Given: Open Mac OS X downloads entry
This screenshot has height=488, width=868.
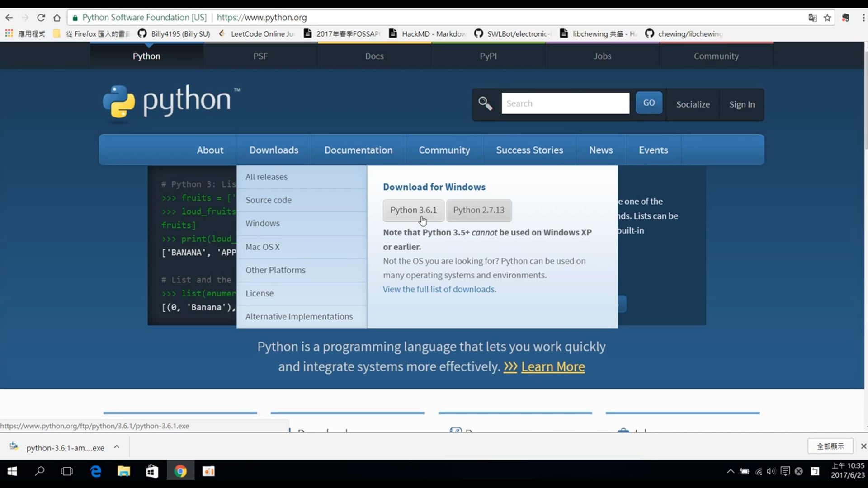Looking at the screenshot, I should [263, 247].
